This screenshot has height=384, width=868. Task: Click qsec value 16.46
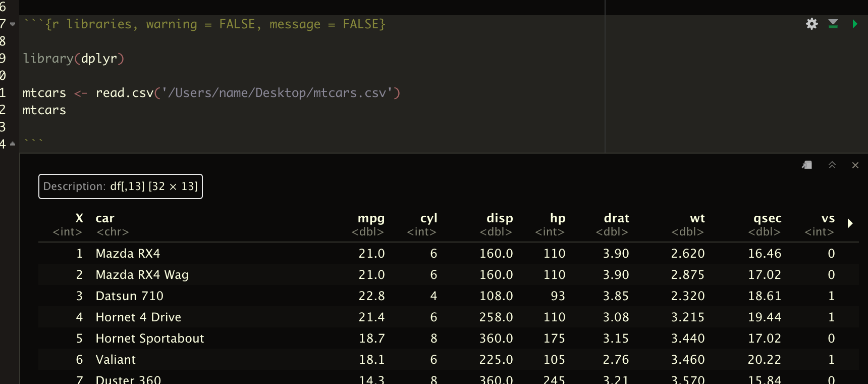point(765,254)
